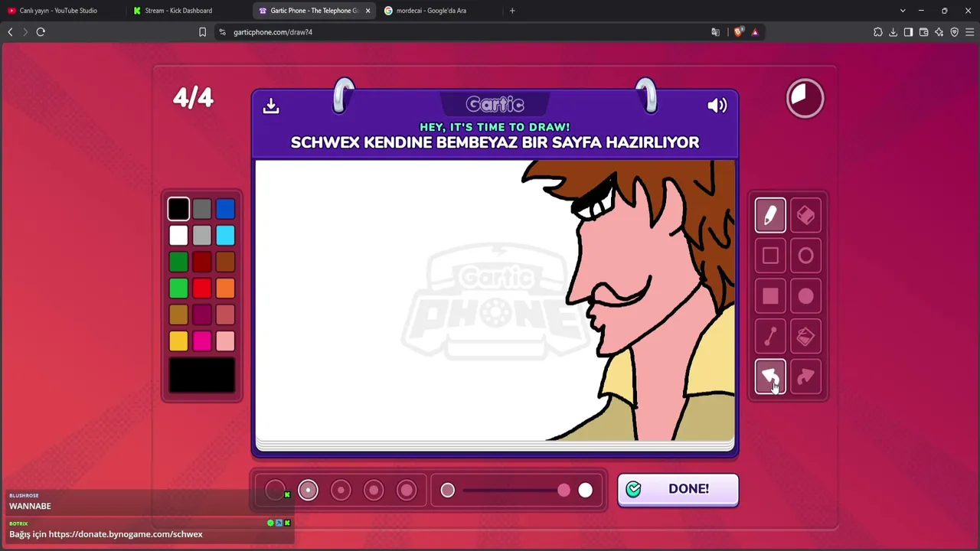The height and width of the screenshot is (551, 980).
Task: Redo the undone drawing stroke
Action: pos(805,377)
